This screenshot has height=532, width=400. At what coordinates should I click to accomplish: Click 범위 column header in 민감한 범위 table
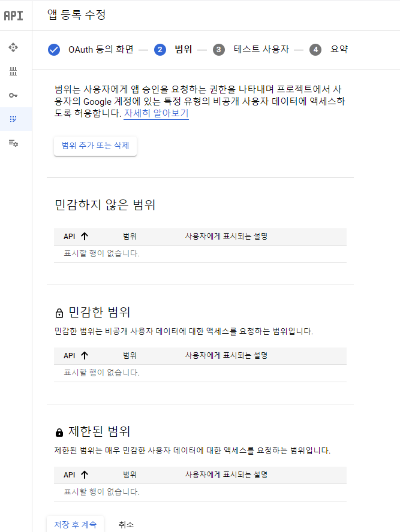tap(130, 356)
